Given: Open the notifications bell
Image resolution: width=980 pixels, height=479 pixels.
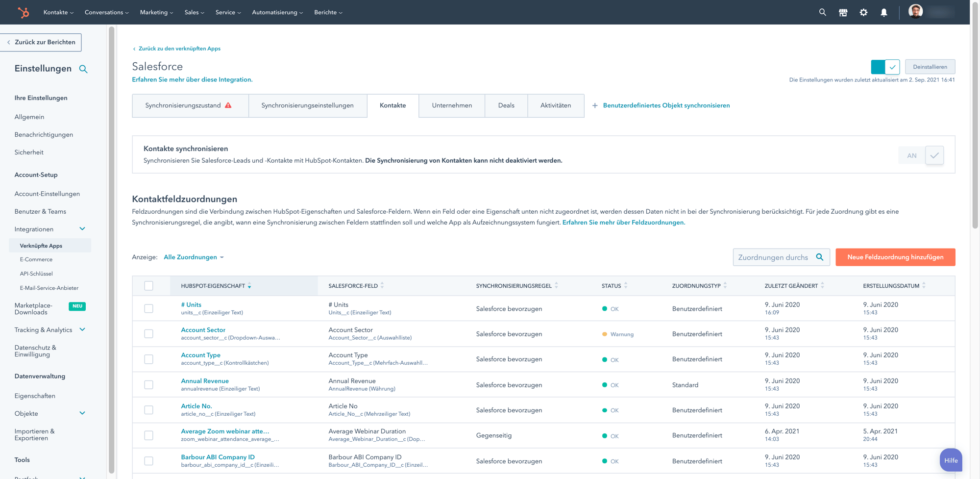Looking at the screenshot, I should click(x=883, y=12).
